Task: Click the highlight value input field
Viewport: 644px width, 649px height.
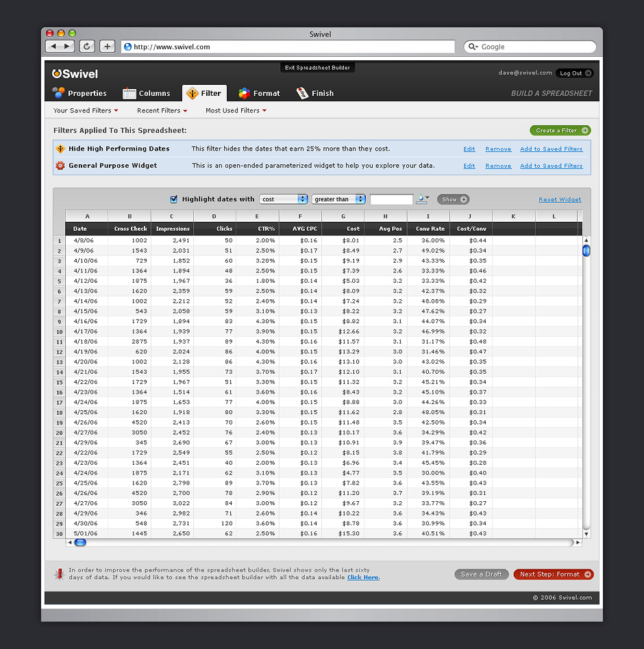Action: [391, 199]
